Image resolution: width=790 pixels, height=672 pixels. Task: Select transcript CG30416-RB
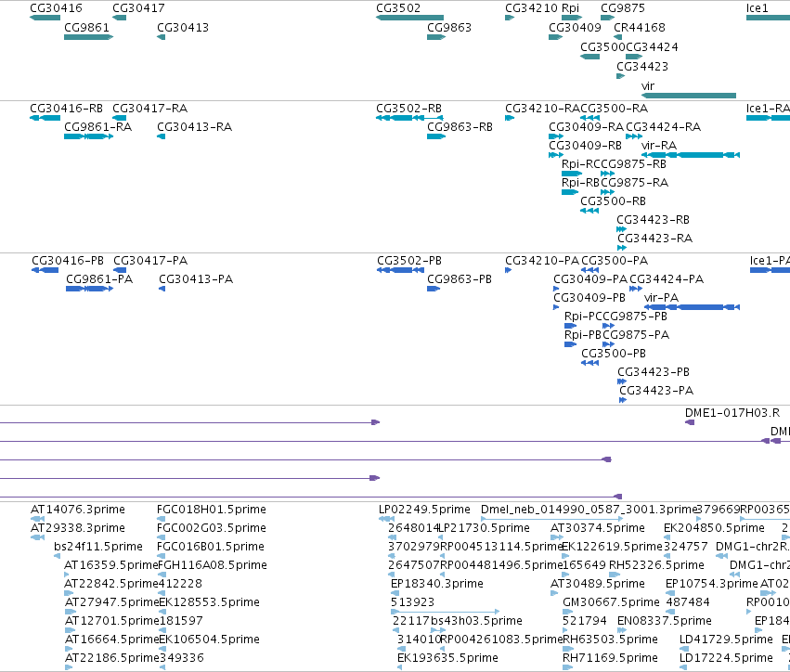tap(66, 109)
